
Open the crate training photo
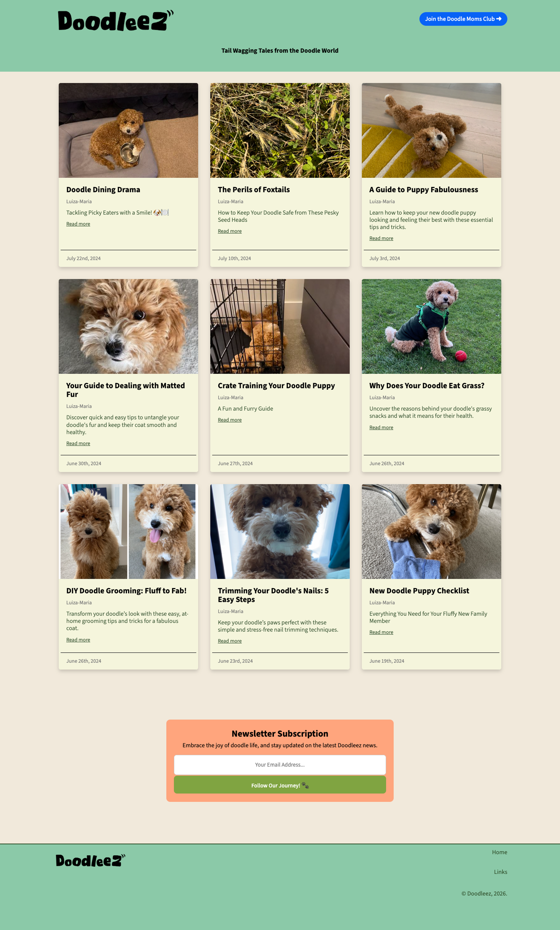point(280,326)
